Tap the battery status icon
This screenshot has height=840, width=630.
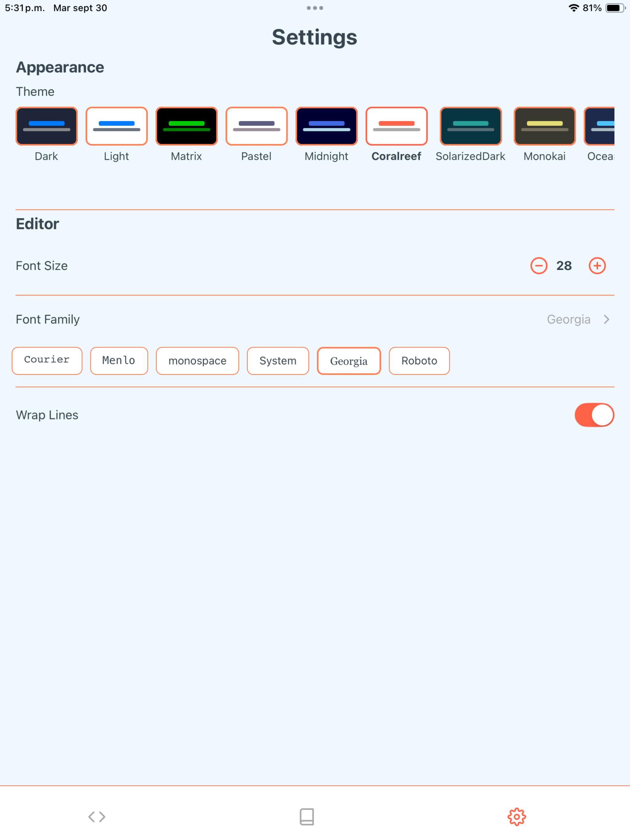(x=615, y=8)
